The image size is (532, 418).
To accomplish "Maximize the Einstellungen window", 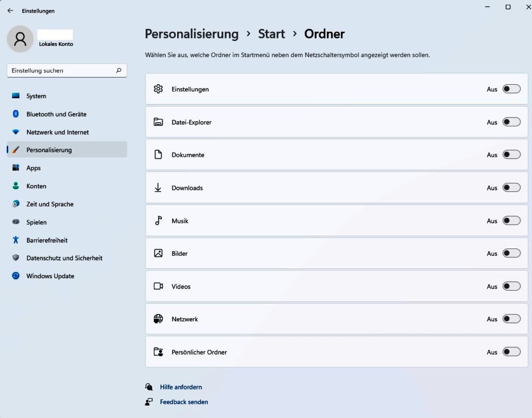I will click(508, 7).
